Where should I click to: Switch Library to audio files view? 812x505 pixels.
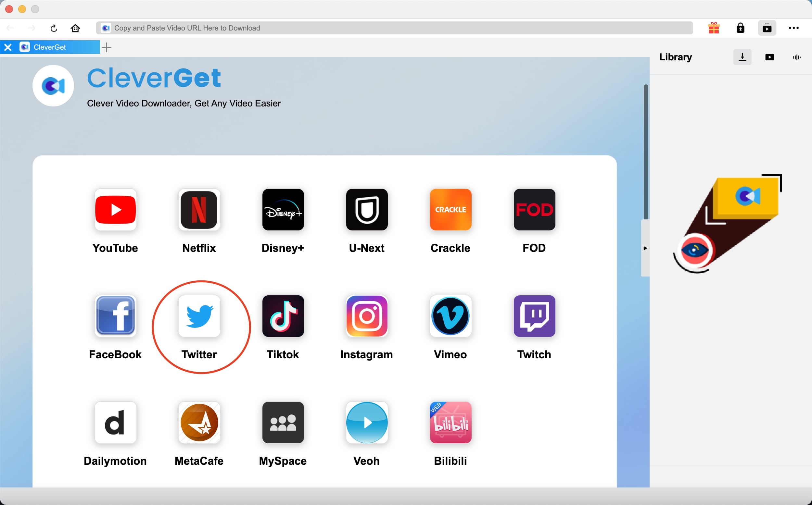(797, 57)
